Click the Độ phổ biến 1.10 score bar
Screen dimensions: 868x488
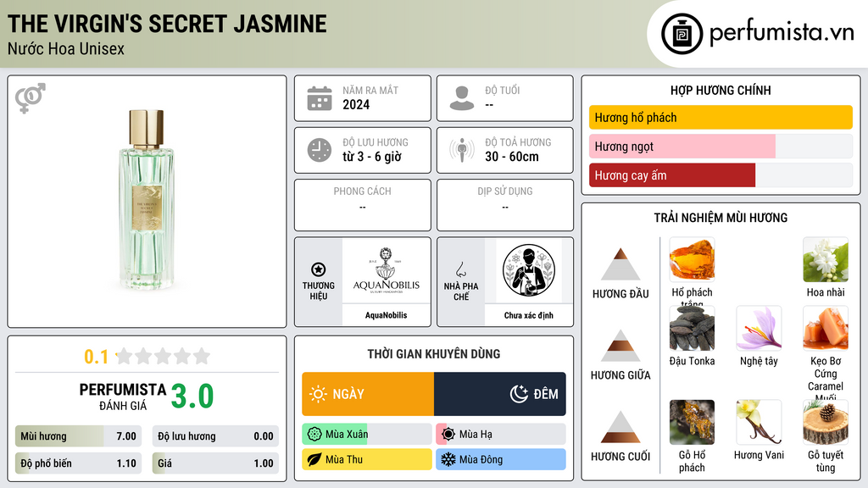[78, 463]
